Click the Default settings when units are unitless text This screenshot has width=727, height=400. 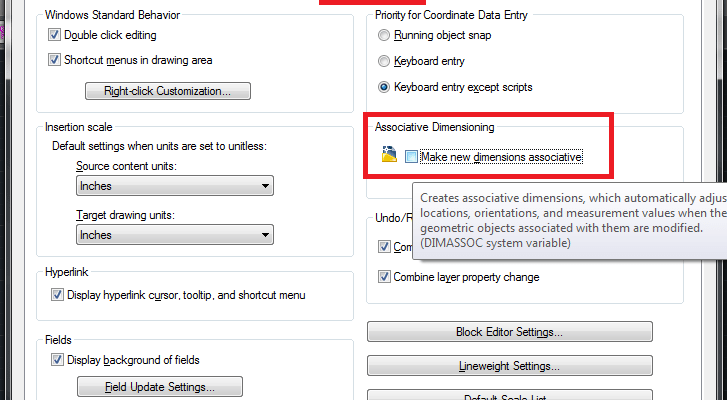[x=165, y=147]
